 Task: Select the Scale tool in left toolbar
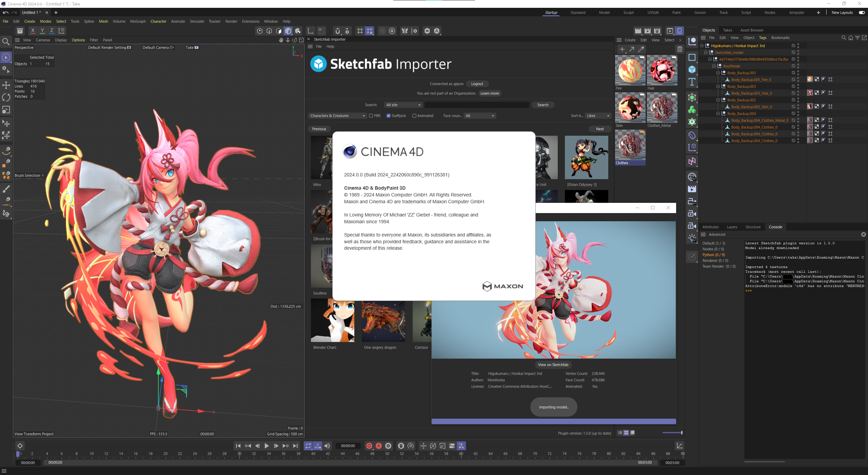point(6,110)
